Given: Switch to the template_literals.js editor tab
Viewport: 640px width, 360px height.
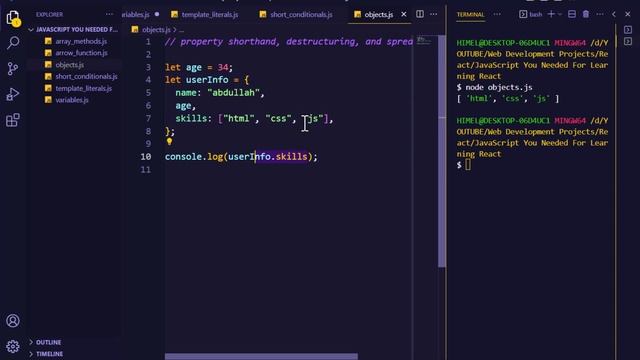Looking at the screenshot, I should 210,14.
